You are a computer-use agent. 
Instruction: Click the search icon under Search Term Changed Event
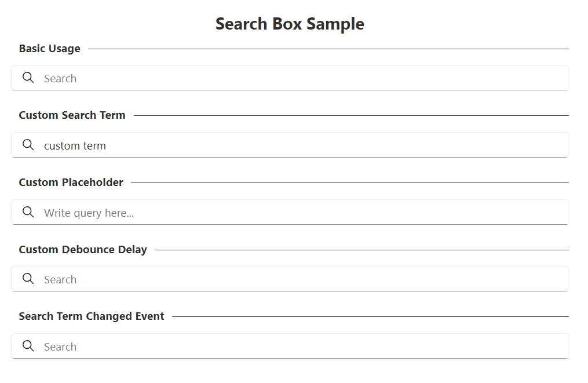(x=28, y=346)
